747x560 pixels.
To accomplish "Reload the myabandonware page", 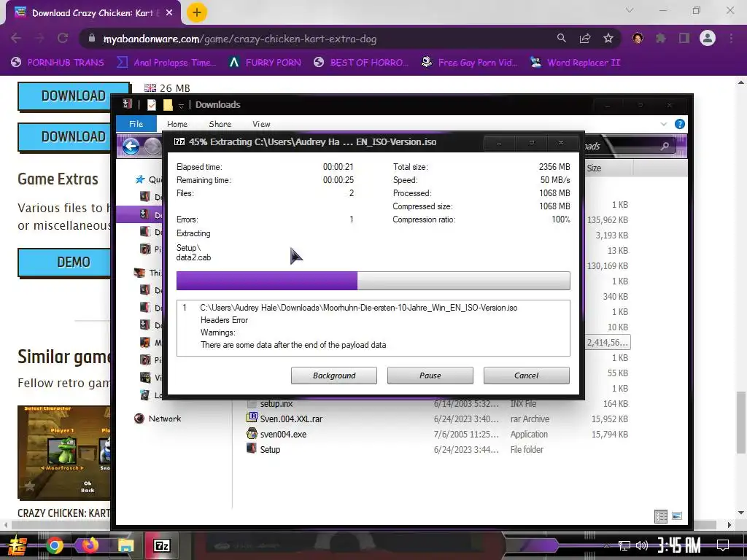I will [x=63, y=39].
